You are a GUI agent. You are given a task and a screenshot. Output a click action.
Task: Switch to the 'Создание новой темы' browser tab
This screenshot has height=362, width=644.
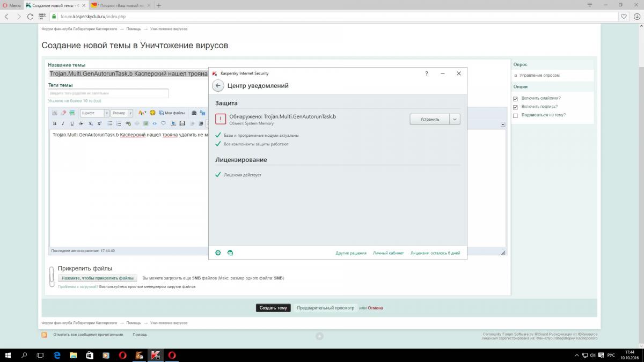(x=55, y=5)
